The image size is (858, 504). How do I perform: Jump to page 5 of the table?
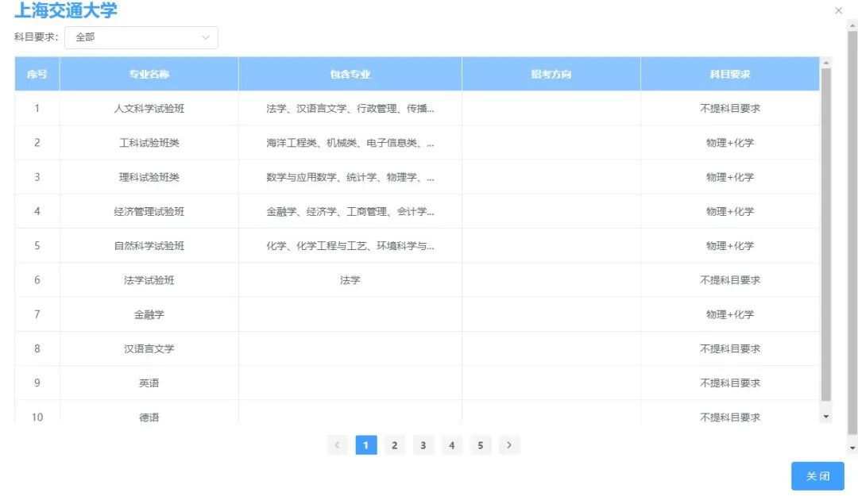point(480,445)
